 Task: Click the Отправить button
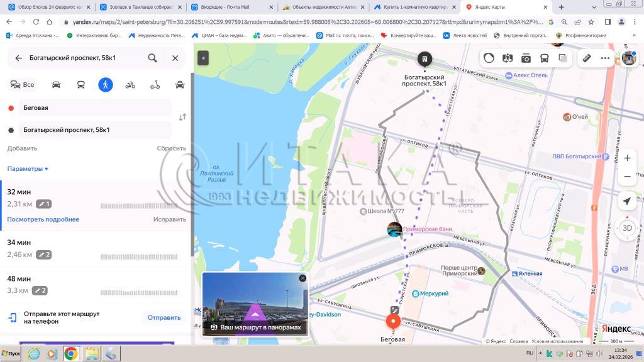coord(164,317)
